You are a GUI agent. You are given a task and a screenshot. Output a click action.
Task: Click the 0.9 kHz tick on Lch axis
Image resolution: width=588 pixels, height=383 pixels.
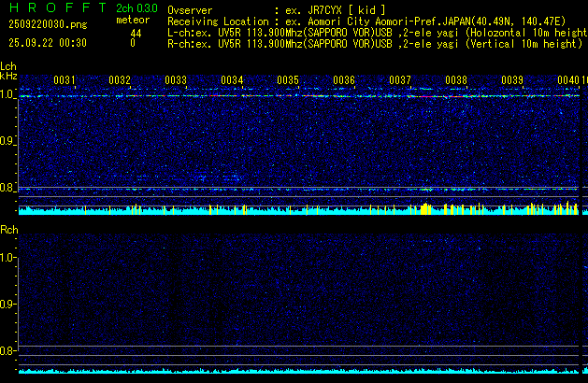click(8, 141)
